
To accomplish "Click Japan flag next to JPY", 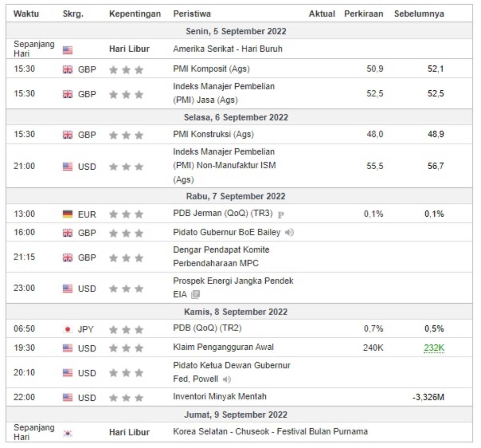I will (68, 329).
